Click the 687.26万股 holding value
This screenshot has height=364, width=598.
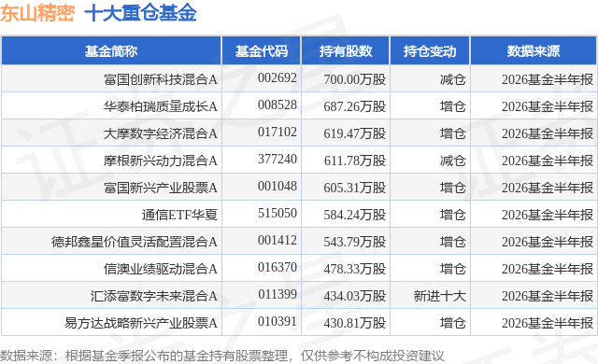pos(355,106)
